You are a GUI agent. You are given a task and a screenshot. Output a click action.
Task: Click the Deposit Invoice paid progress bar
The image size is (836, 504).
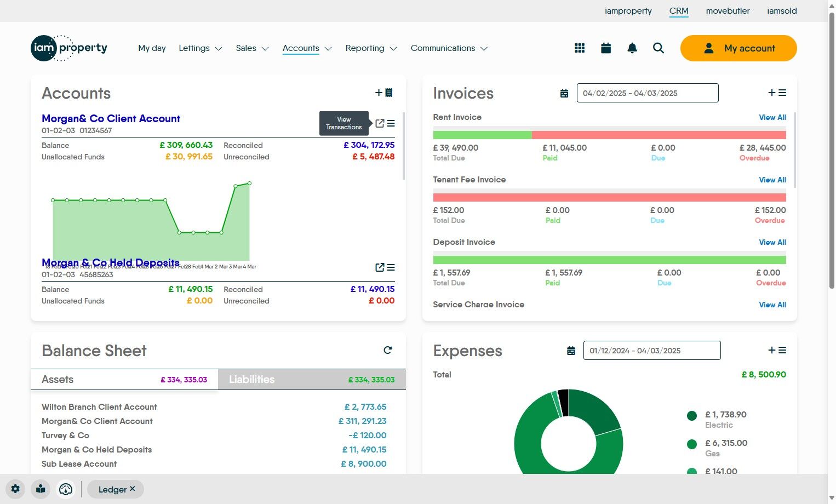point(609,260)
